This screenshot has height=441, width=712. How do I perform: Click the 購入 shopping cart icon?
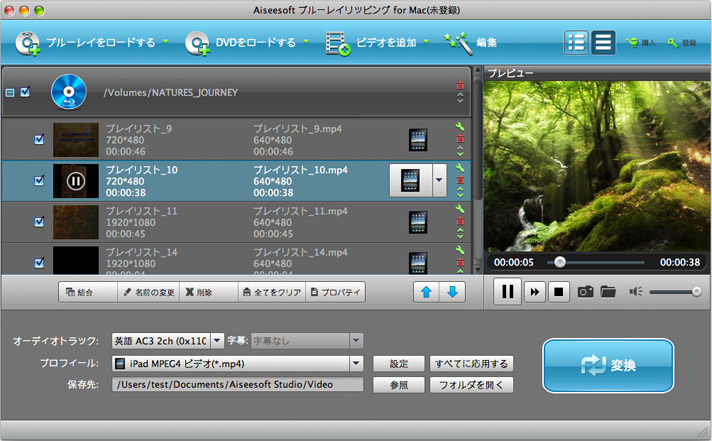click(632, 43)
